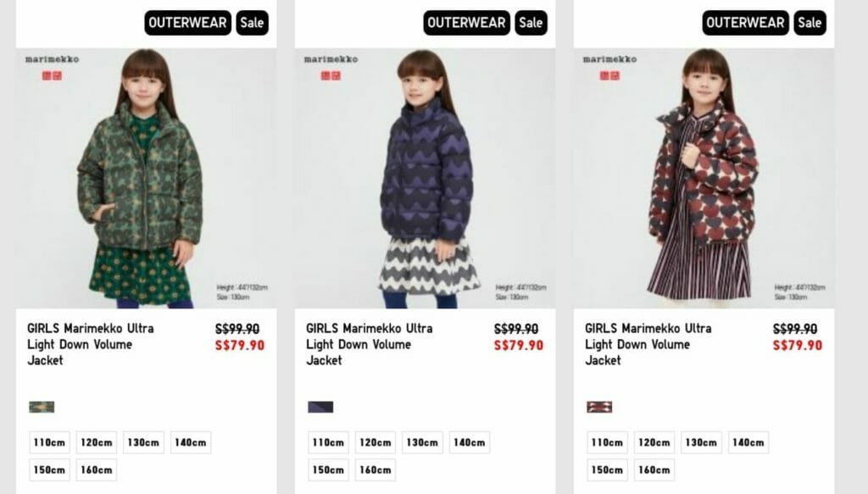
Task: Choose 130cm size for red heart jacket
Action: [701, 442]
